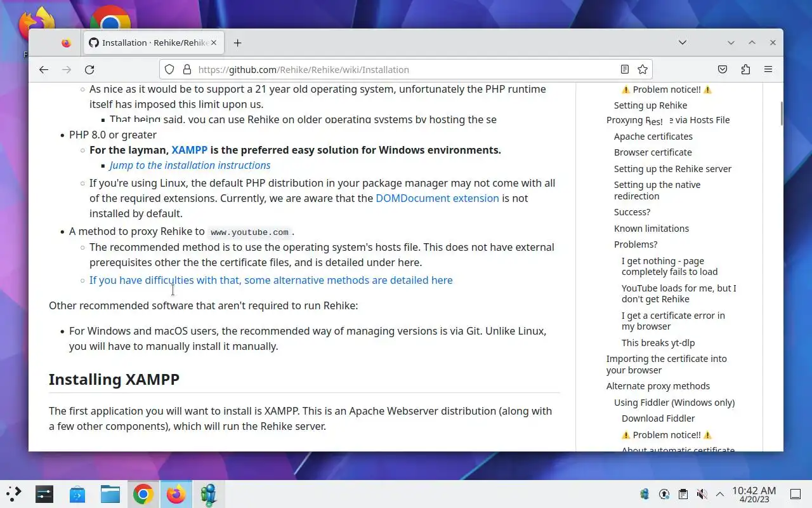Open the clock showing 10:42 AM
Viewport: 812px width, 508px height.
754,494
